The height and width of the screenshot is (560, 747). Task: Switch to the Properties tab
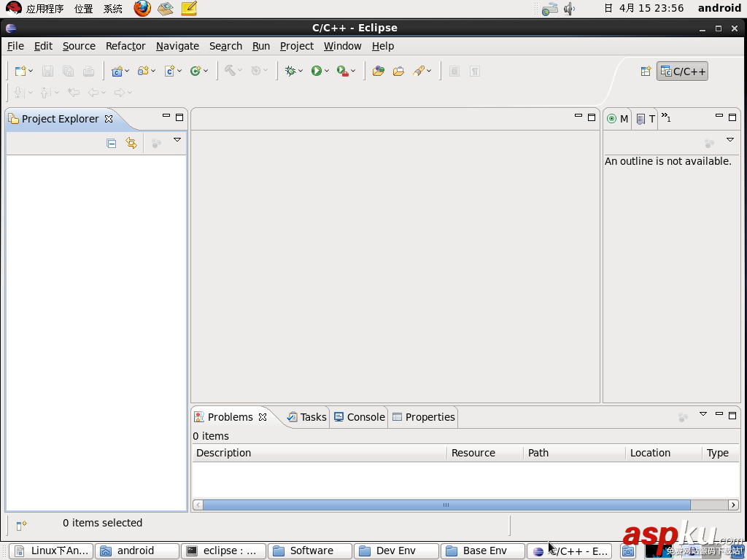[x=424, y=417]
